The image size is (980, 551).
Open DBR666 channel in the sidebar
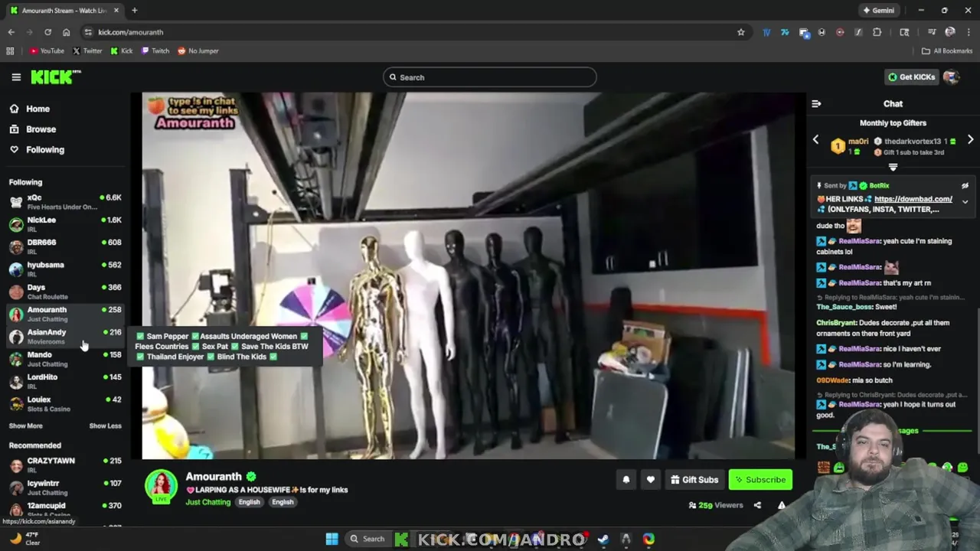(65, 246)
